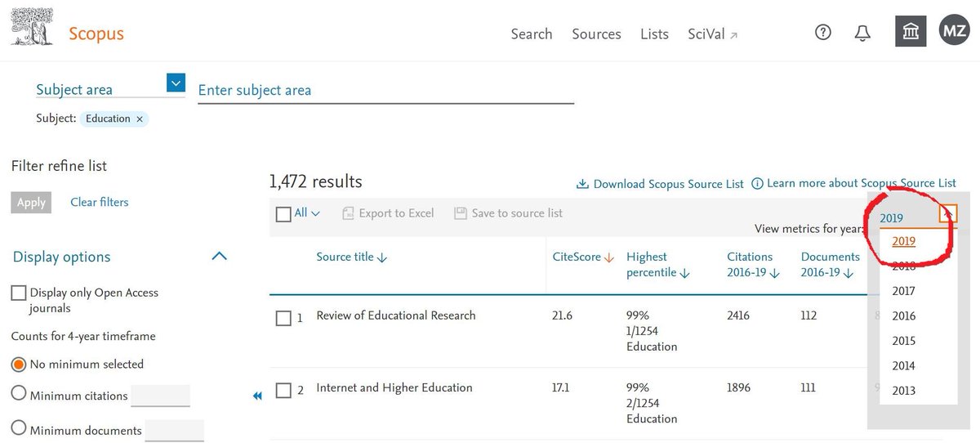Screen dimensions: 980x443
Task: Click CiteScore value 17.1
Action: click(x=562, y=387)
